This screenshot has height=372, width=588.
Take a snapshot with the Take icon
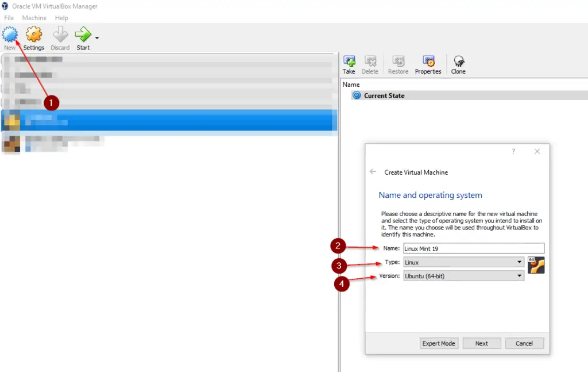pyautogui.click(x=349, y=61)
